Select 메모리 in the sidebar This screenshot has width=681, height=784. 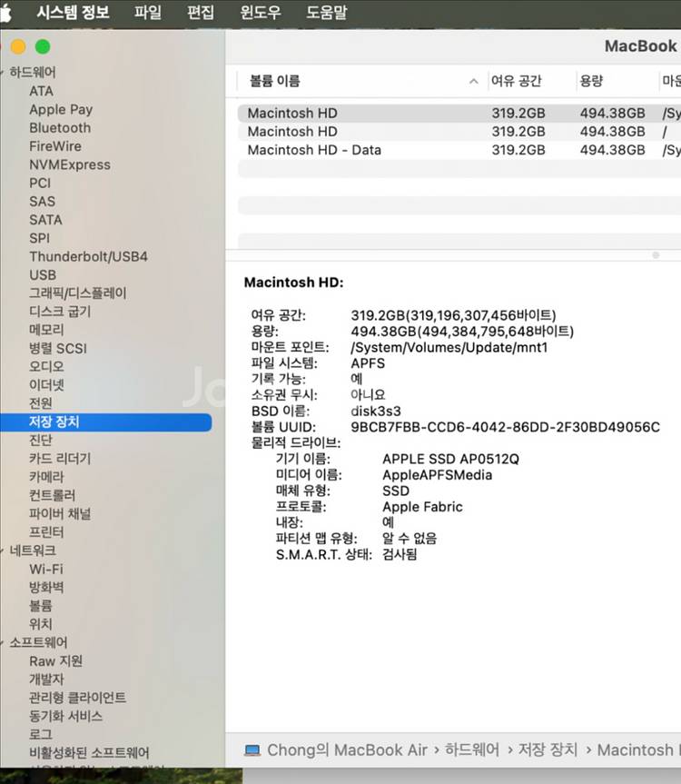[46, 330]
